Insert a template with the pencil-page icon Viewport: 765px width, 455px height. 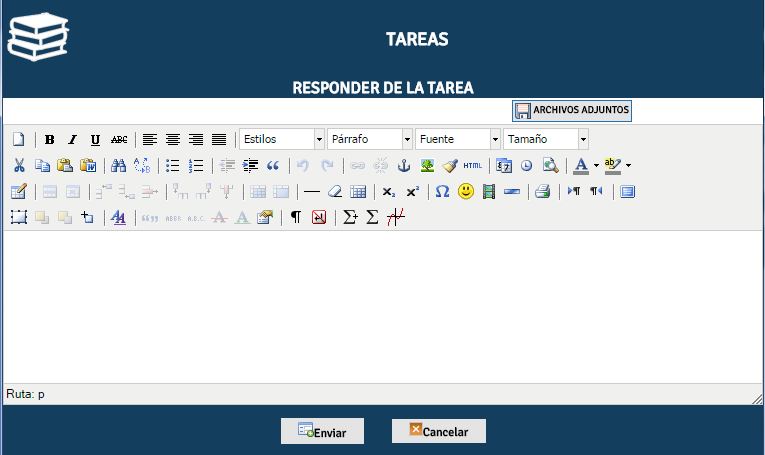pos(19,192)
